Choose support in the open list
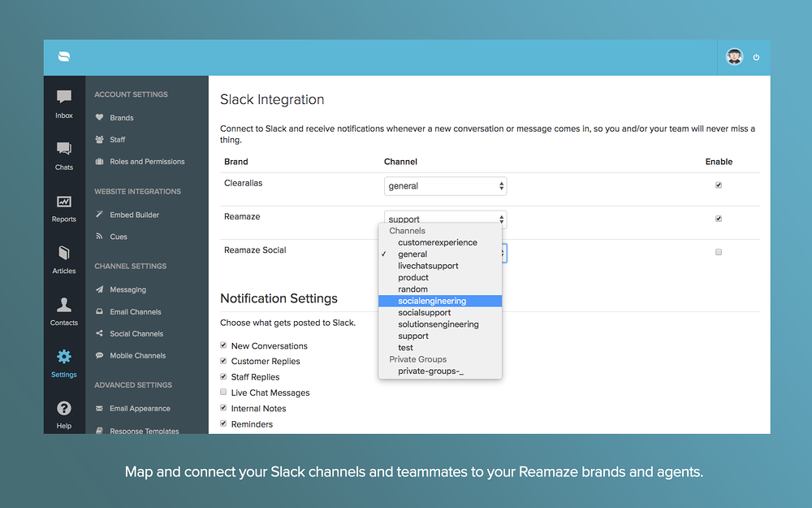 click(x=440, y=336)
